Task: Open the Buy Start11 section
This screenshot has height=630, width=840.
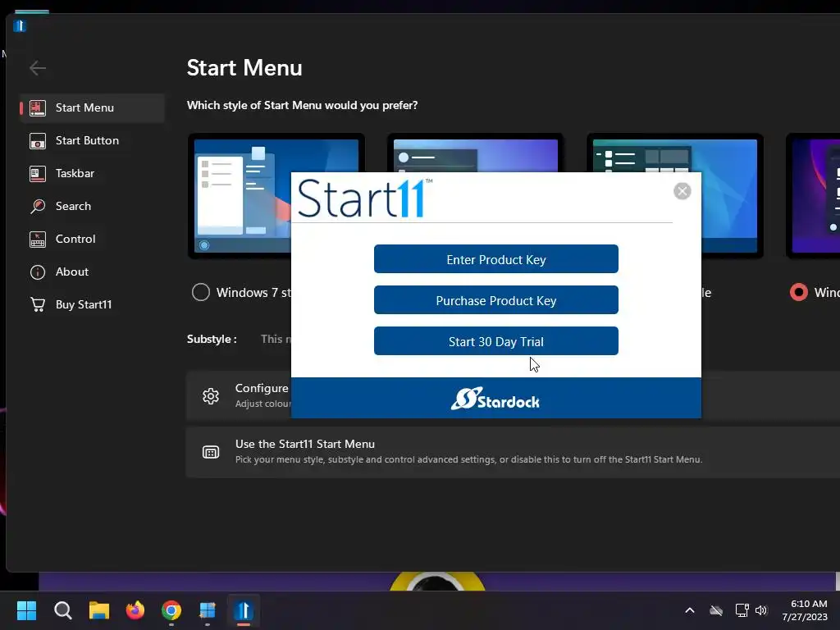Action: coord(92,304)
